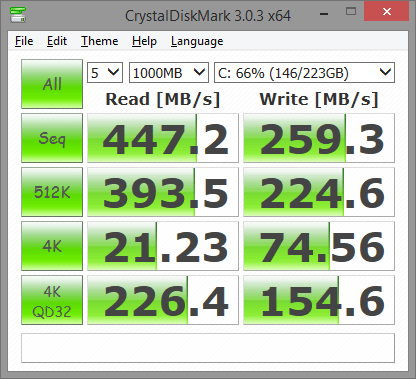Click the empty comment field at bottom
The image size is (416, 379).
[208, 348]
